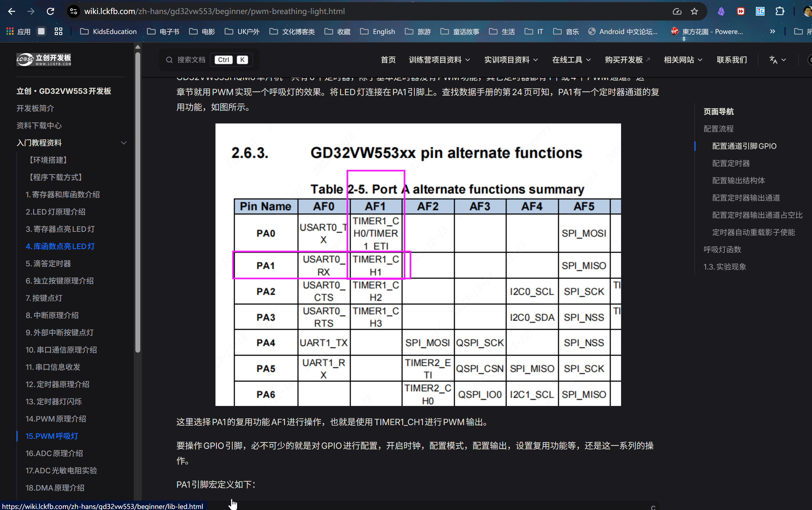Focus the 搜索文档 search box
Viewport: 812px width, 510px height.
[209, 60]
